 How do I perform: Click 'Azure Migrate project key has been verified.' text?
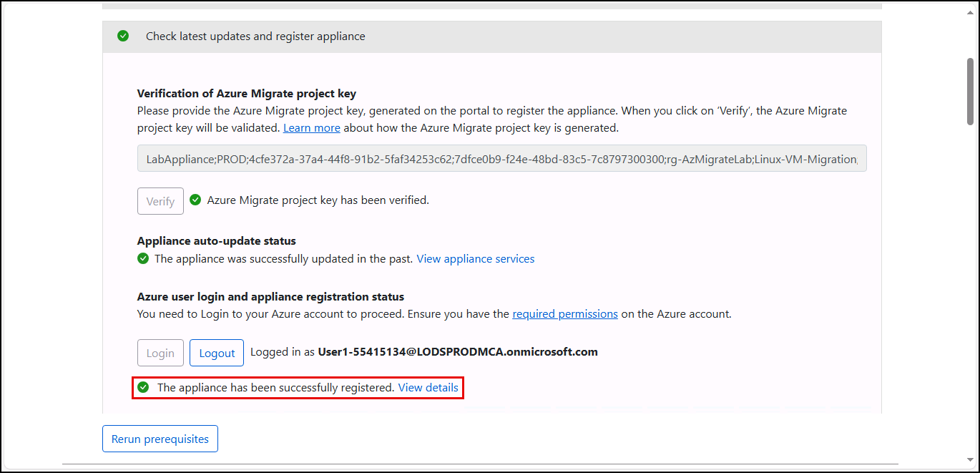[318, 200]
